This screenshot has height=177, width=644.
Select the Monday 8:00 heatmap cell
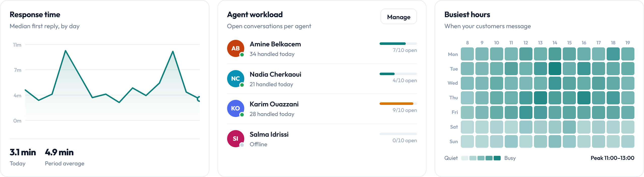click(467, 54)
